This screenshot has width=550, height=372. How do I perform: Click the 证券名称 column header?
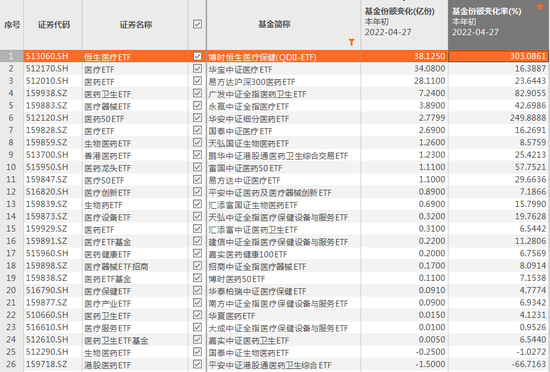(x=135, y=25)
